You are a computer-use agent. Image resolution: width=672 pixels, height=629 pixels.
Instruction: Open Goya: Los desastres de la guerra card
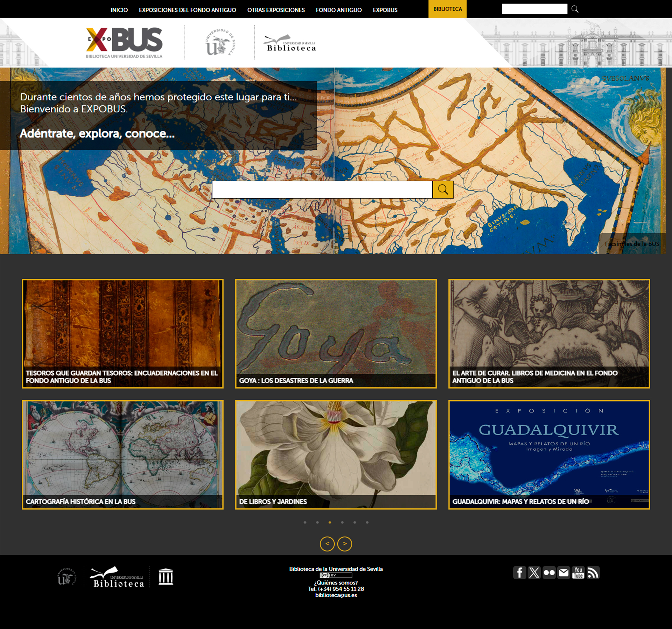pyautogui.click(x=336, y=333)
